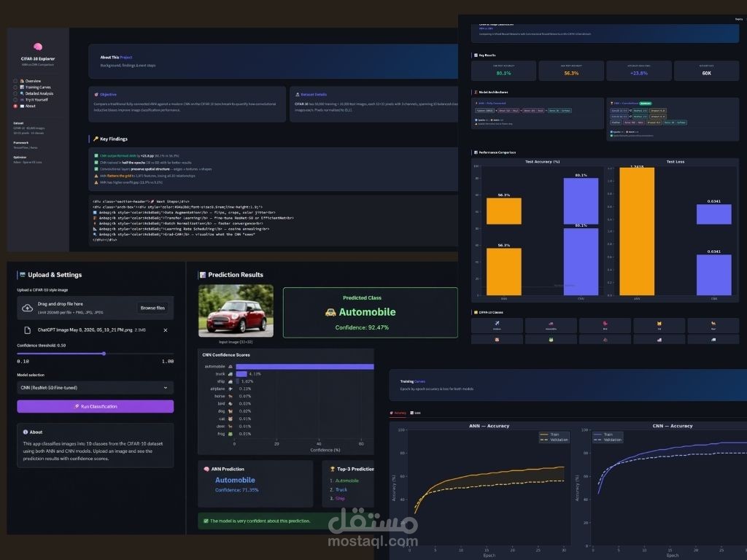This screenshot has width=747, height=560.
Task: Click the icon beside Performance Comparison heading
Action: pyautogui.click(x=476, y=152)
